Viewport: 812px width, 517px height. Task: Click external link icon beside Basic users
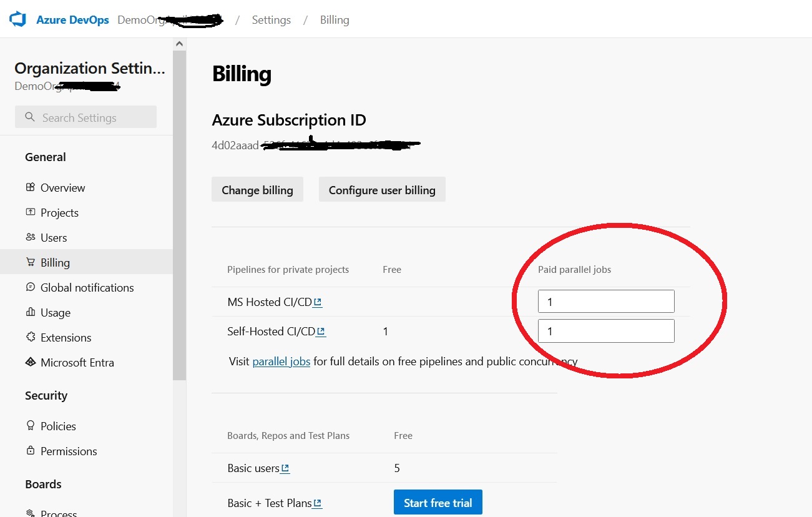click(x=285, y=468)
